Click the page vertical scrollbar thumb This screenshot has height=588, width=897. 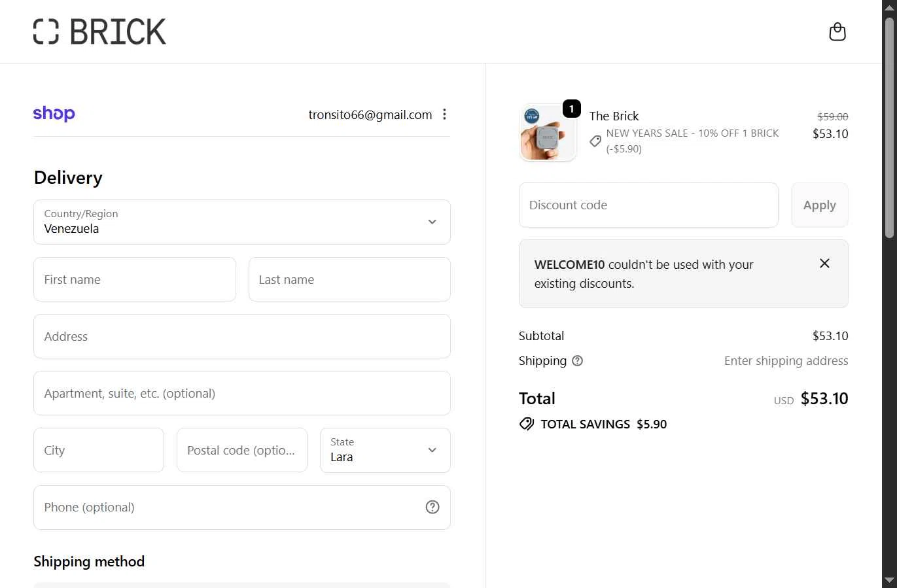click(889, 128)
